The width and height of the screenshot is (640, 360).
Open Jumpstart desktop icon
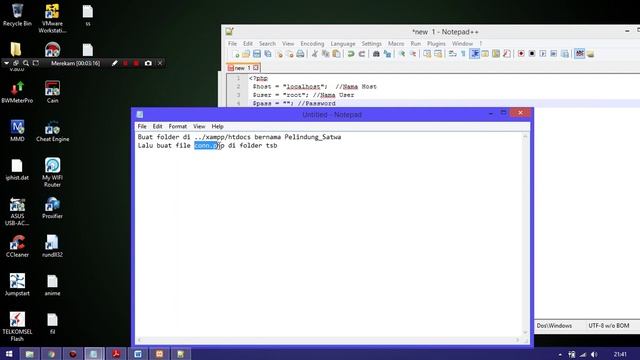click(x=17, y=285)
